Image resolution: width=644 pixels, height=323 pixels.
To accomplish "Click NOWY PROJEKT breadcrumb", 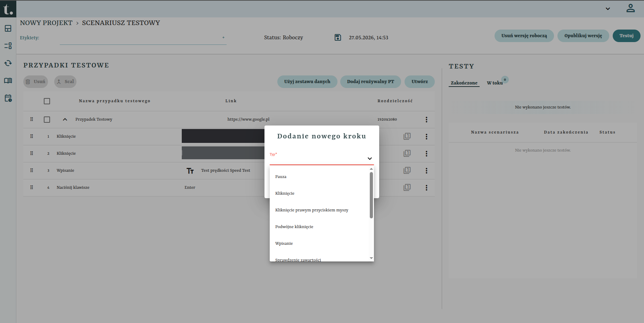I will [x=46, y=23].
